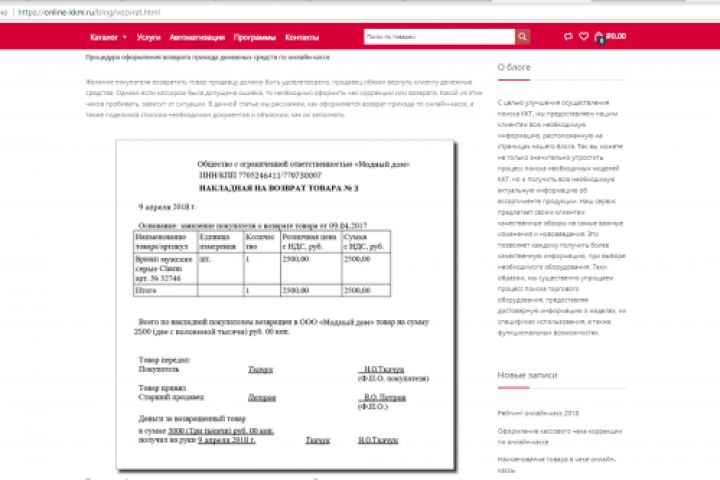Focus the product search input field
Screen dimensions: 720x480
[x=439, y=37]
